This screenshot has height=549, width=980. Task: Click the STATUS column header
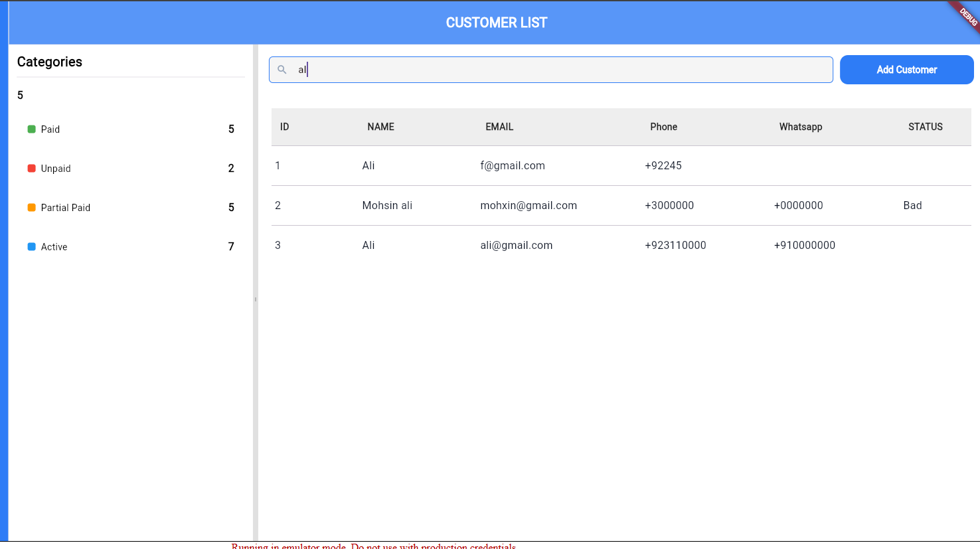tap(925, 127)
